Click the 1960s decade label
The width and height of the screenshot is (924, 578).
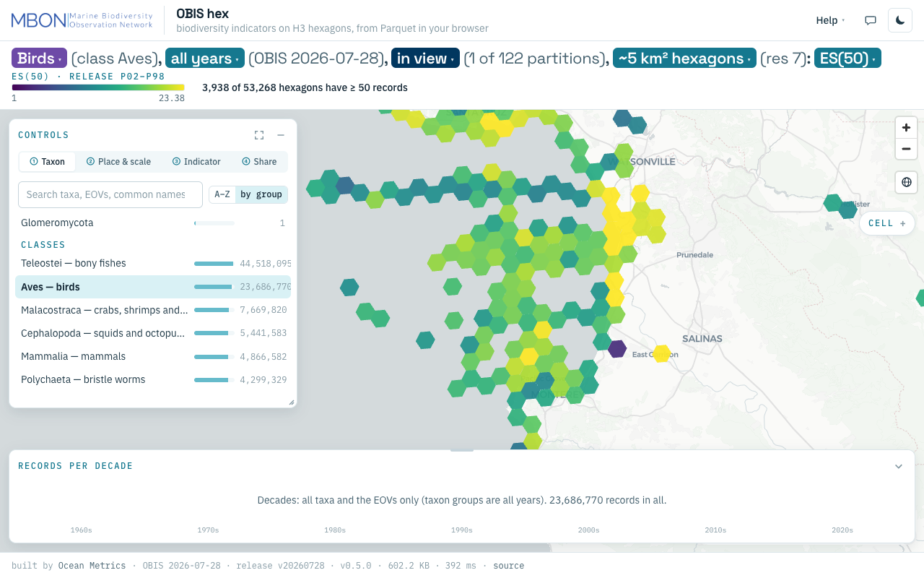pyautogui.click(x=82, y=530)
